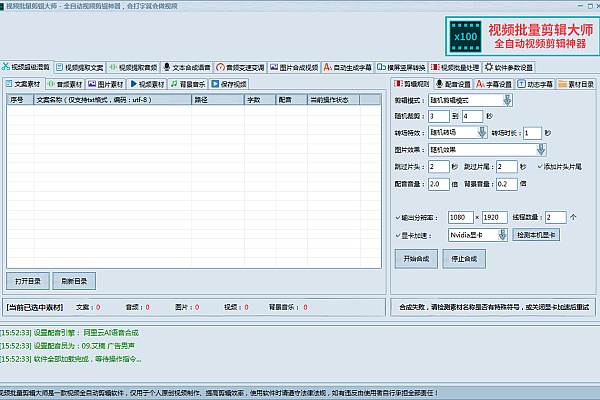
Task: Click the 软件参数设置 gear icon
Action: [489, 67]
